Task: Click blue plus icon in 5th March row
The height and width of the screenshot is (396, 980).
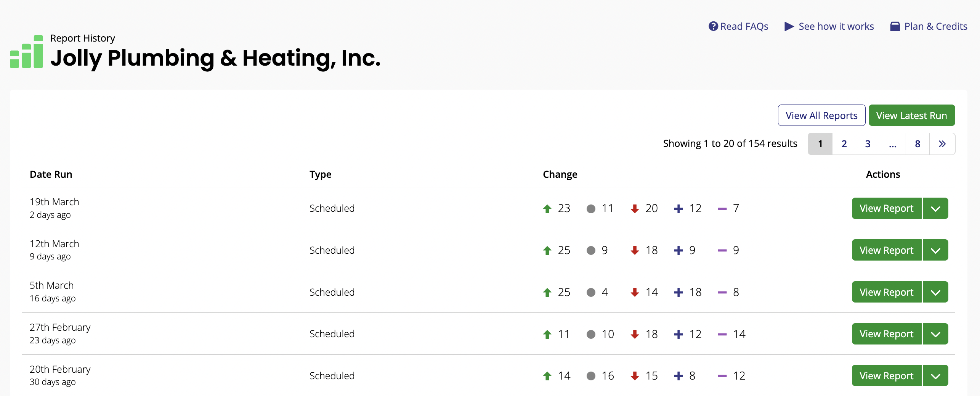Action: (x=678, y=293)
